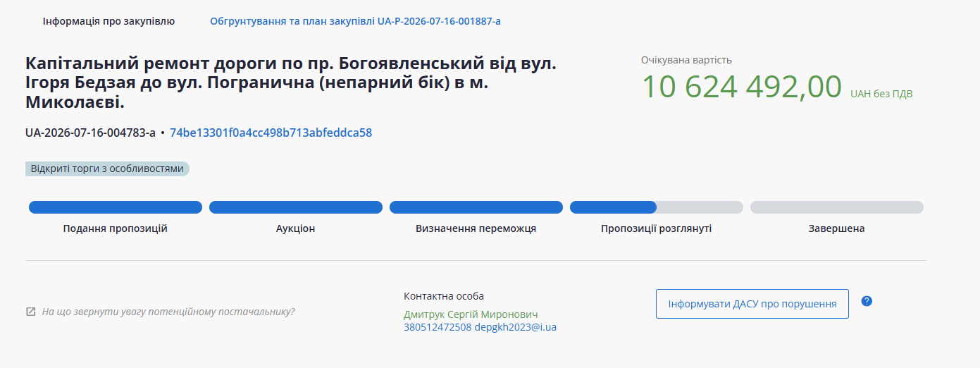Image resolution: width=980 pixels, height=368 pixels.
Task: Open На що звернути увагу потенційному постачальнику link
Action: 168,312
